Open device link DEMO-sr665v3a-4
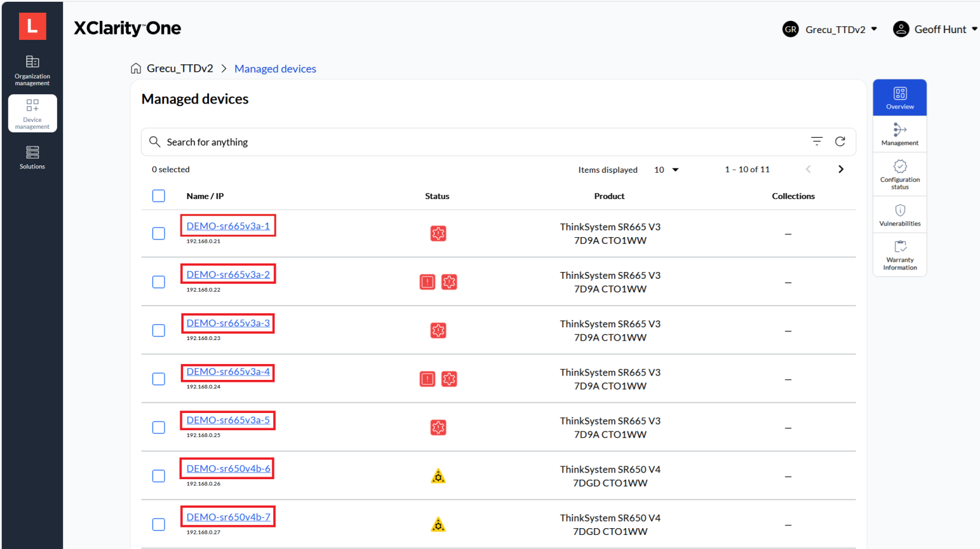 [x=228, y=371]
